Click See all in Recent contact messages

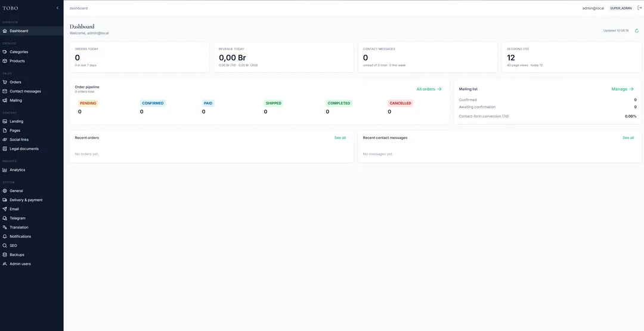pos(628,138)
